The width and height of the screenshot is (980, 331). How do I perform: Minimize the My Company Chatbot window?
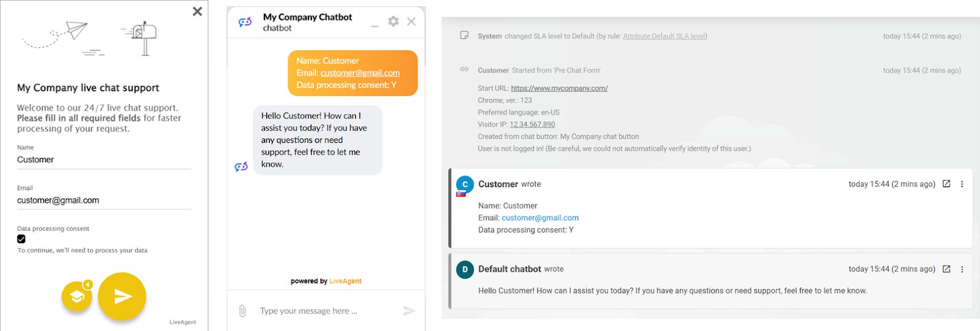(x=375, y=24)
